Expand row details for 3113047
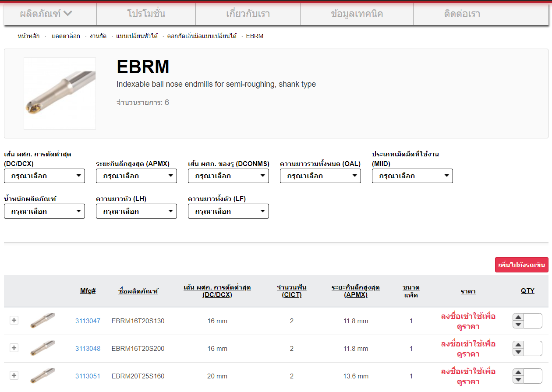The width and height of the screenshot is (552, 392). click(x=14, y=320)
